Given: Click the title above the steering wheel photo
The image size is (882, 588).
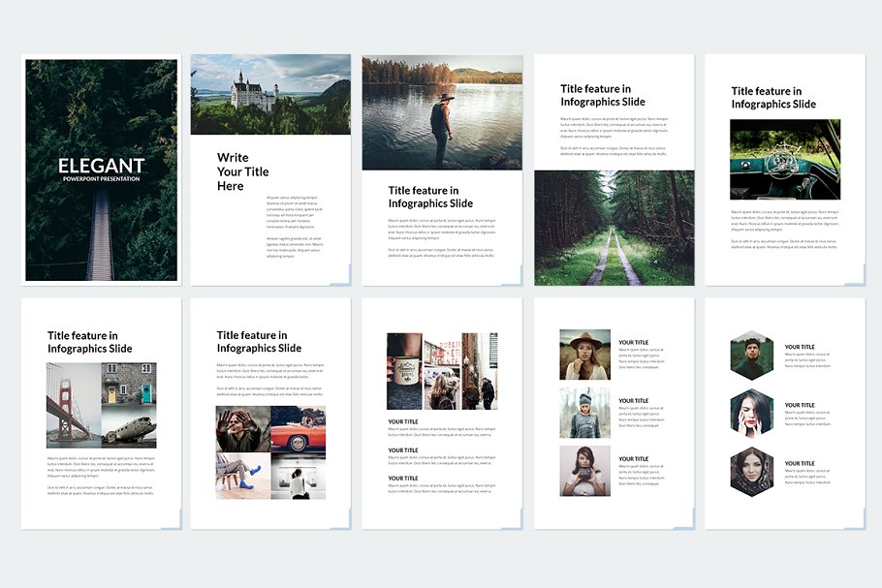Looking at the screenshot, I should [773, 98].
